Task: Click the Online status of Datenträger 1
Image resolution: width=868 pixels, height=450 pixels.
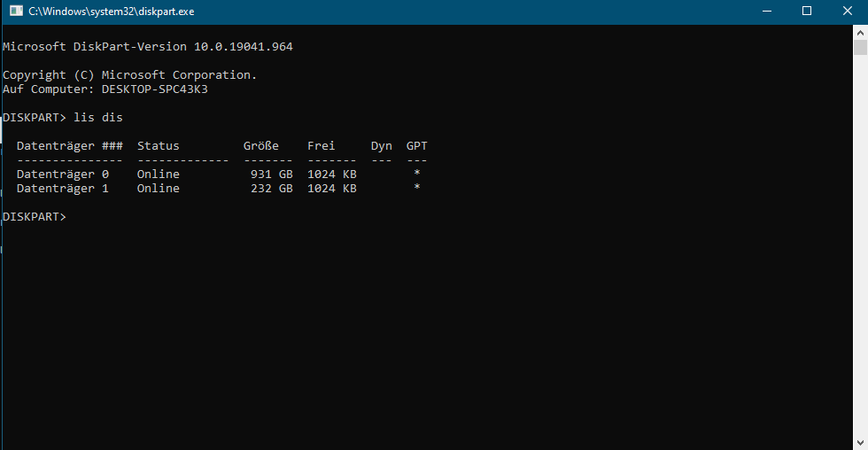Action: coord(159,189)
